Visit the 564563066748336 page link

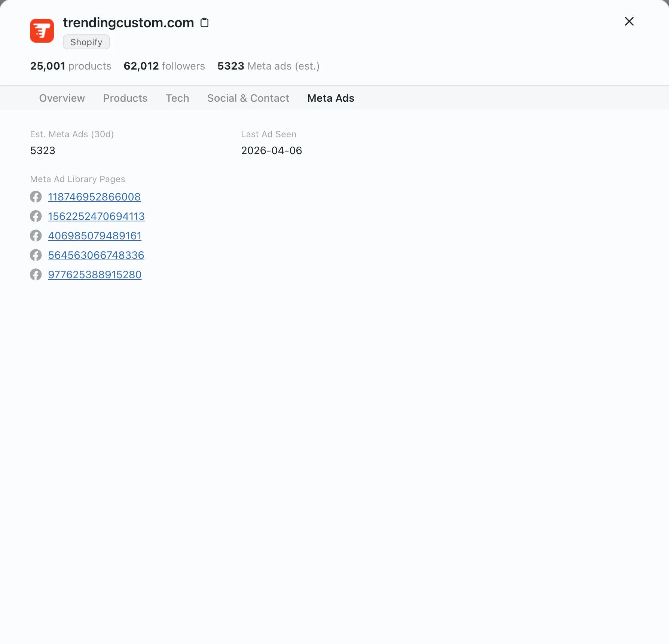pos(96,255)
